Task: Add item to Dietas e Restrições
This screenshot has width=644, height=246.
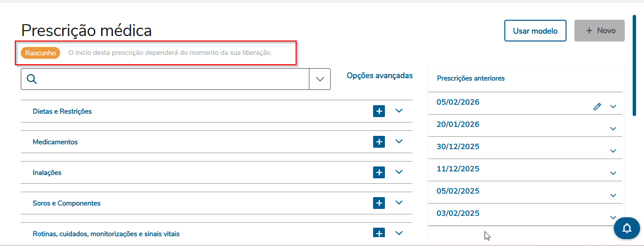Action: pyautogui.click(x=379, y=111)
